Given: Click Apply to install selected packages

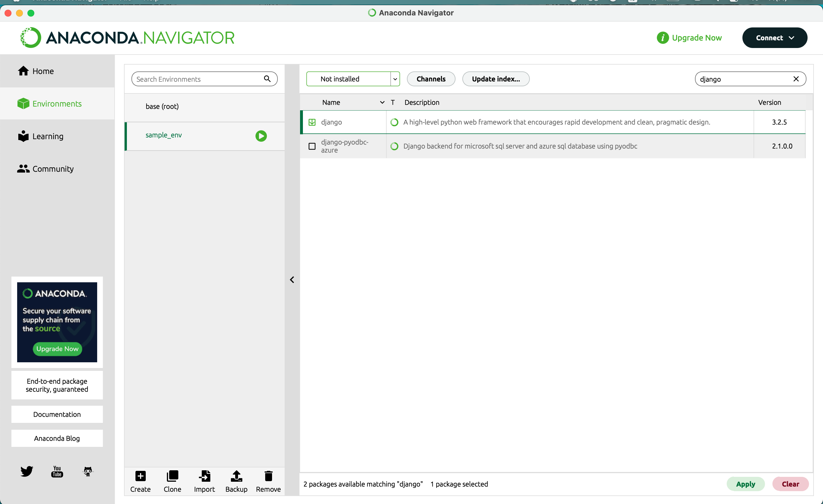Looking at the screenshot, I should (745, 484).
